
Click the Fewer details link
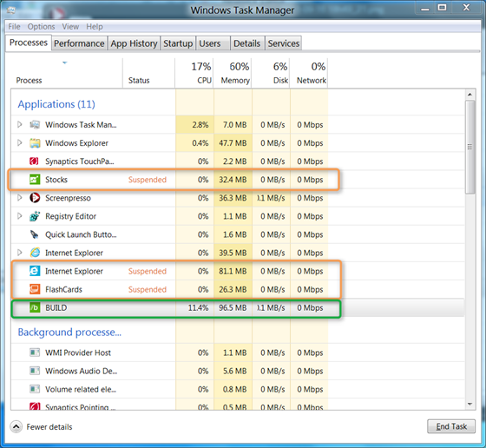[x=49, y=427]
